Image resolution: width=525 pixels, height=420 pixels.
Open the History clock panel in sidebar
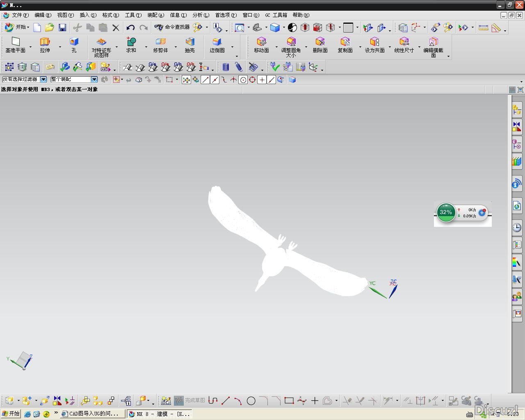tap(517, 228)
